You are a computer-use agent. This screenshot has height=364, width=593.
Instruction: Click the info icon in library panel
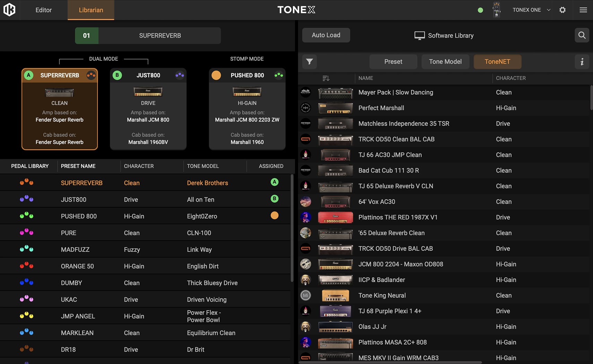point(582,62)
